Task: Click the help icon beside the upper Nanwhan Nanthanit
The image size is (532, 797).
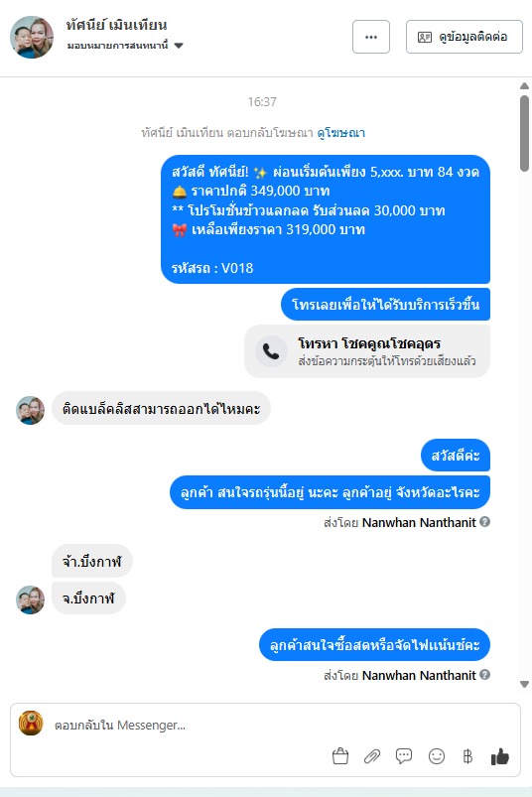Action: click(484, 521)
